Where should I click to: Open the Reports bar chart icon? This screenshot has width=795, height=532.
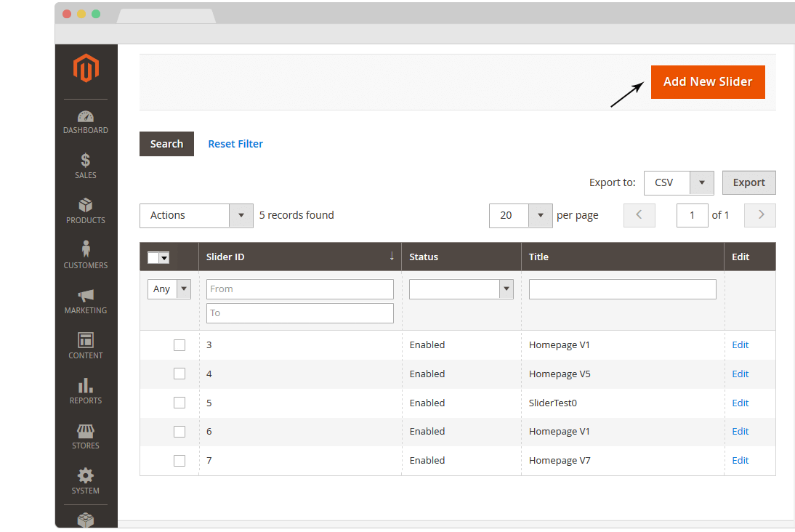pyautogui.click(x=86, y=385)
